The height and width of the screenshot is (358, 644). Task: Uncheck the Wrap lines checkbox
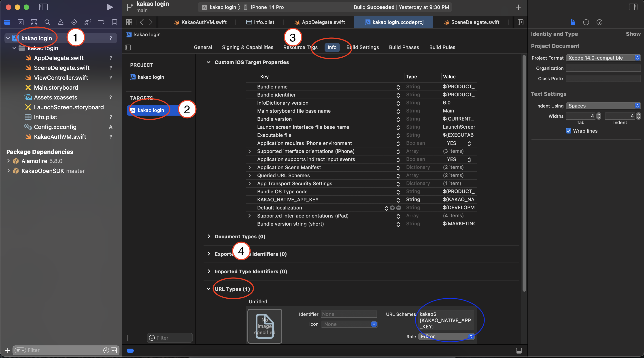568,131
